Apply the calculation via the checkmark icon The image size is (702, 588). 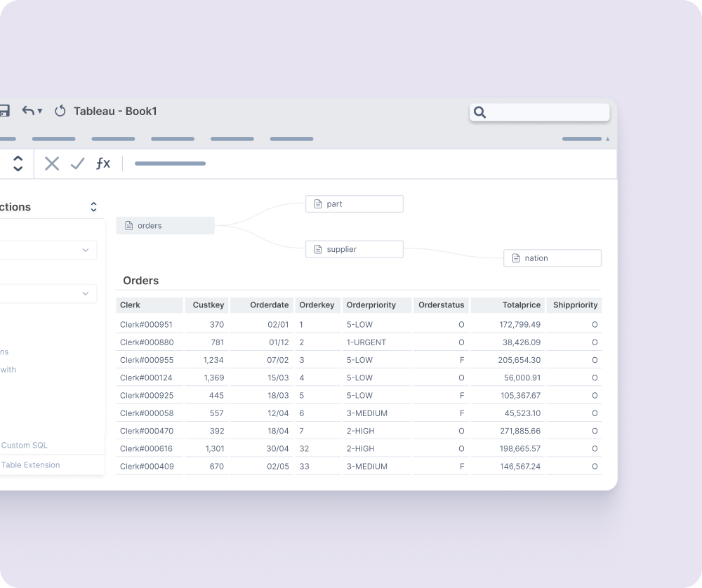(77, 163)
